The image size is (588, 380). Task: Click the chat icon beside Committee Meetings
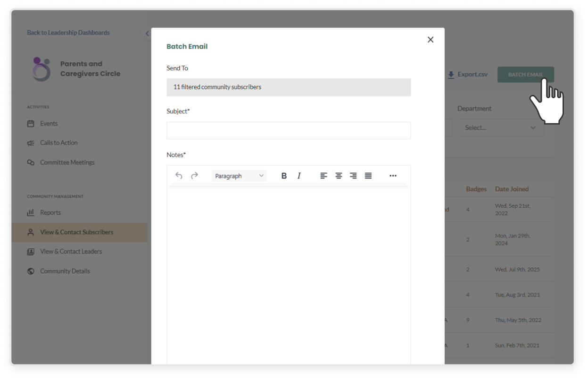(x=31, y=162)
